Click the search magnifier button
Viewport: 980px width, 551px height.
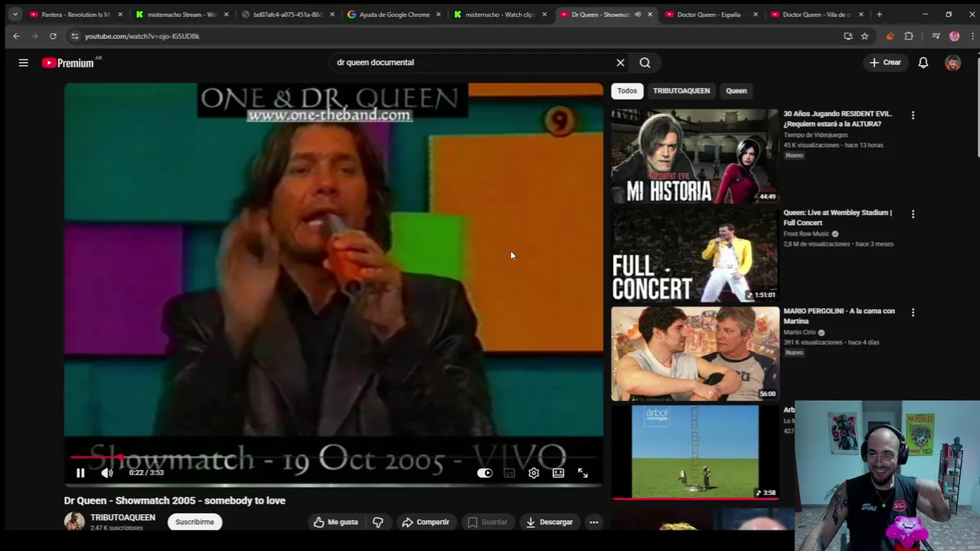click(645, 63)
